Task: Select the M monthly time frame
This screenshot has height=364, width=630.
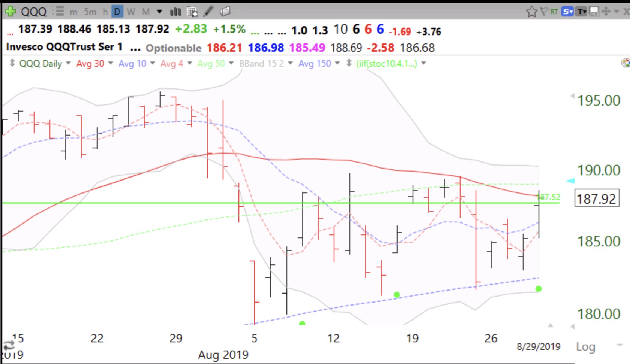Action: point(146,12)
